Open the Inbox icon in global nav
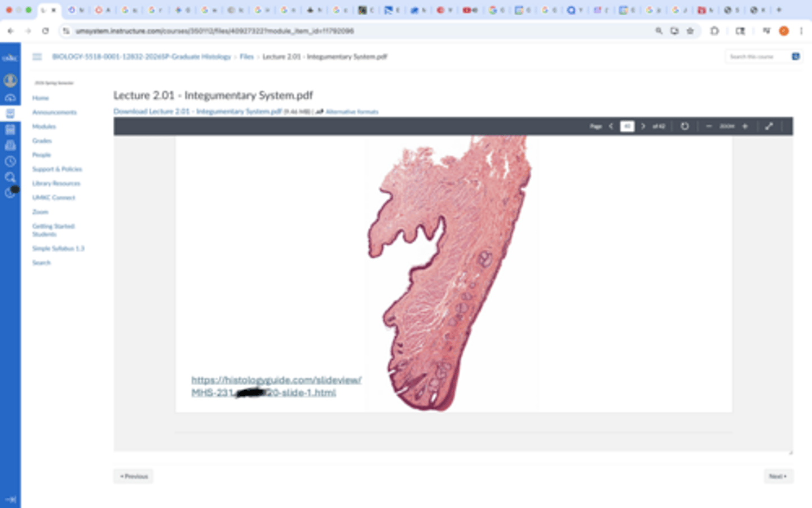 point(10,145)
